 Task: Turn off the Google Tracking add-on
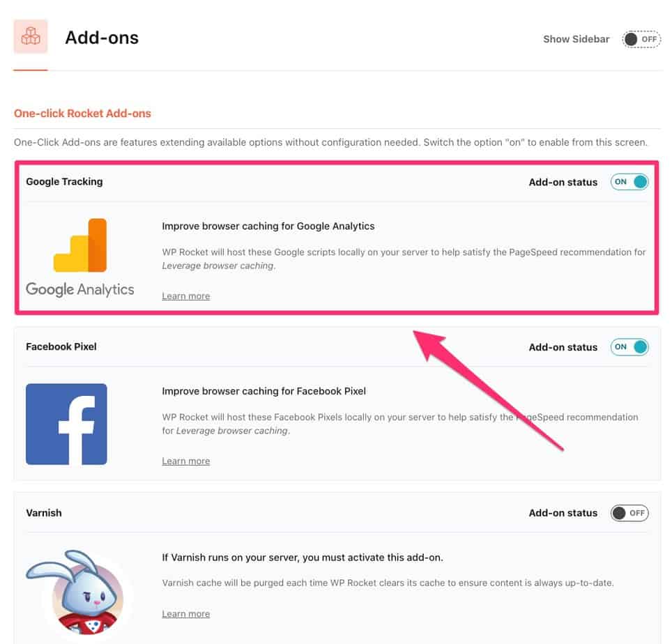pos(629,182)
